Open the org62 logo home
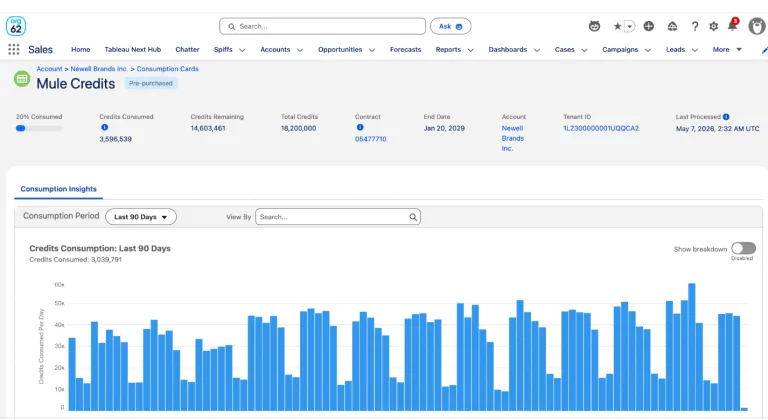 (16, 26)
